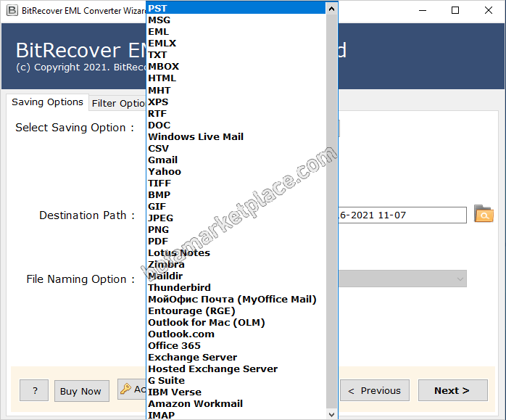Choose Outlook for Mac (OLM) option
The height and width of the screenshot is (420, 506).
tap(206, 322)
